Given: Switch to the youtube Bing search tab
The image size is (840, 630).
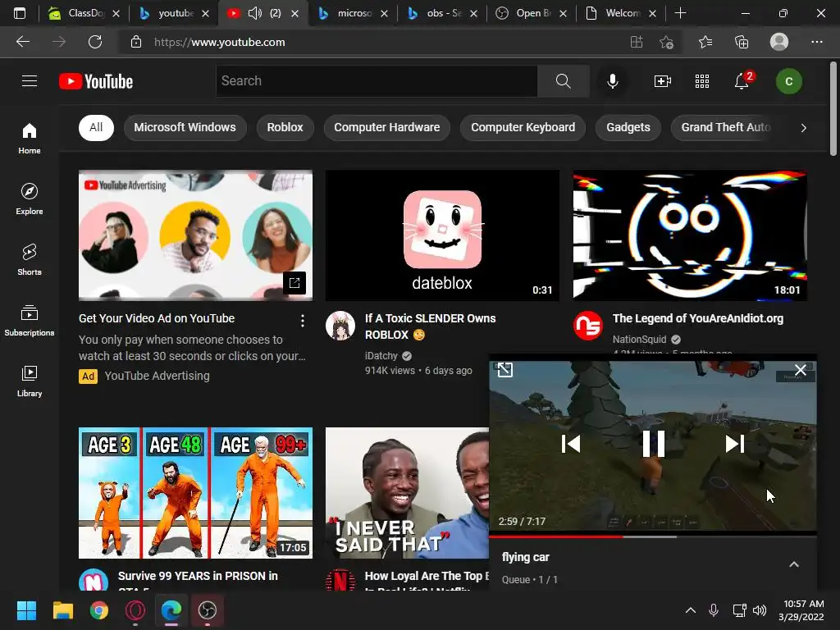Looking at the screenshot, I should point(174,13).
